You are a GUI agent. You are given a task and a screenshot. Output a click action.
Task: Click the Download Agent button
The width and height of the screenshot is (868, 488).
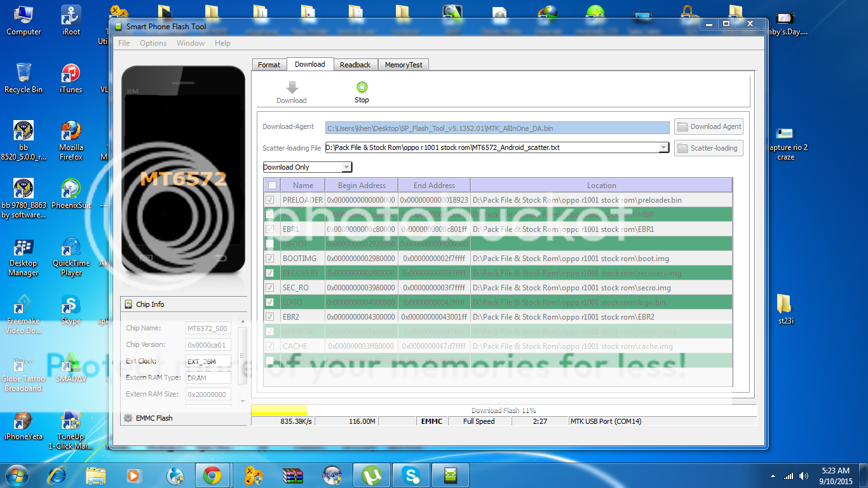[x=709, y=126]
